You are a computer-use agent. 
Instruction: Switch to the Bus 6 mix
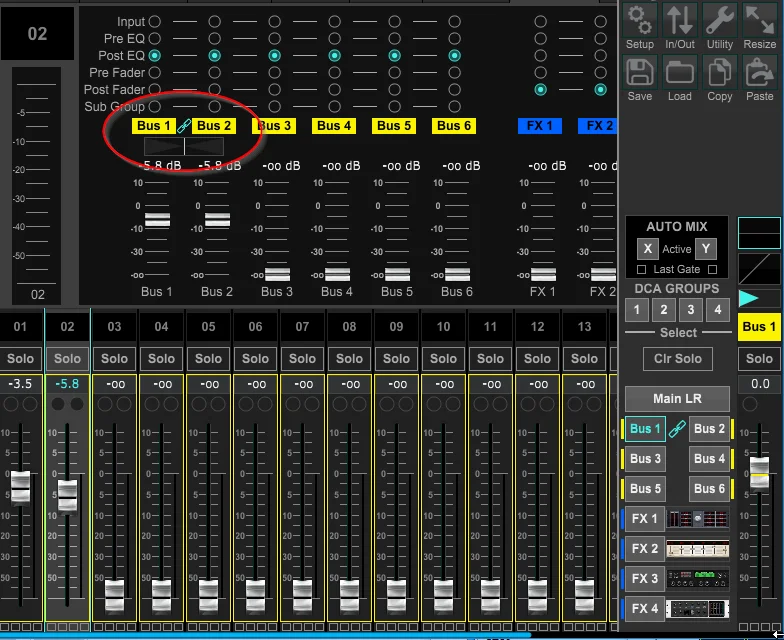pos(709,489)
